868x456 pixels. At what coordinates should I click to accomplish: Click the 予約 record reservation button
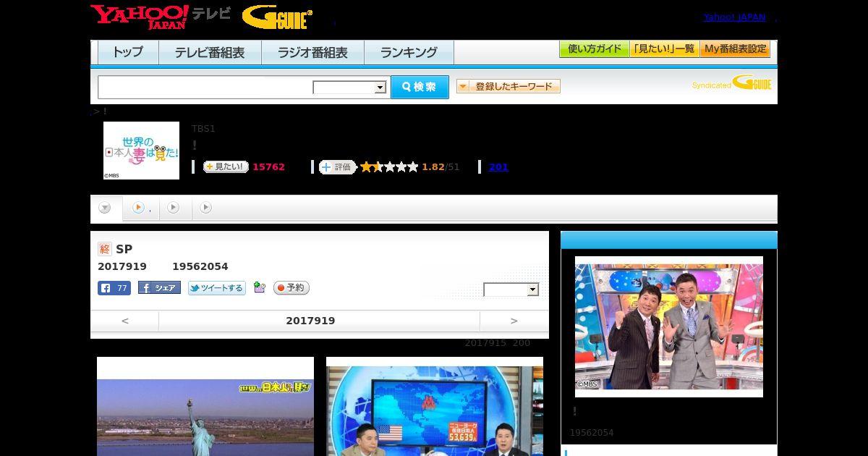(x=292, y=288)
